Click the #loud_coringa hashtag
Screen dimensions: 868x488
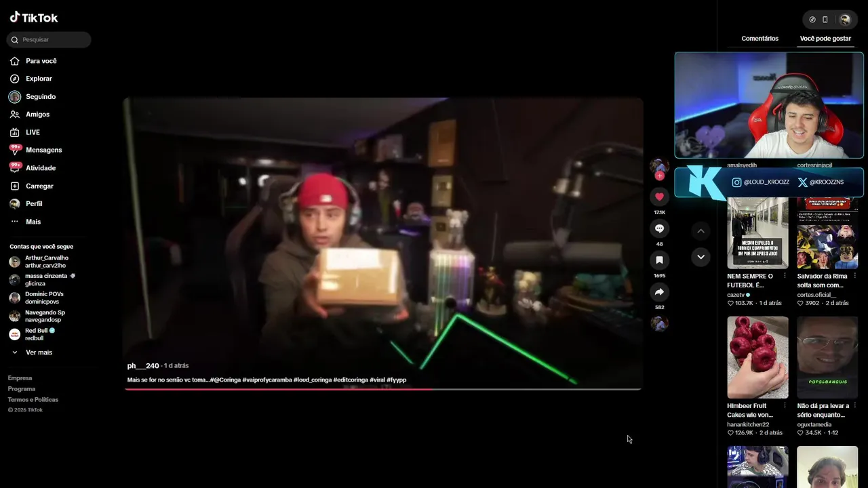(x=313, y=380)
